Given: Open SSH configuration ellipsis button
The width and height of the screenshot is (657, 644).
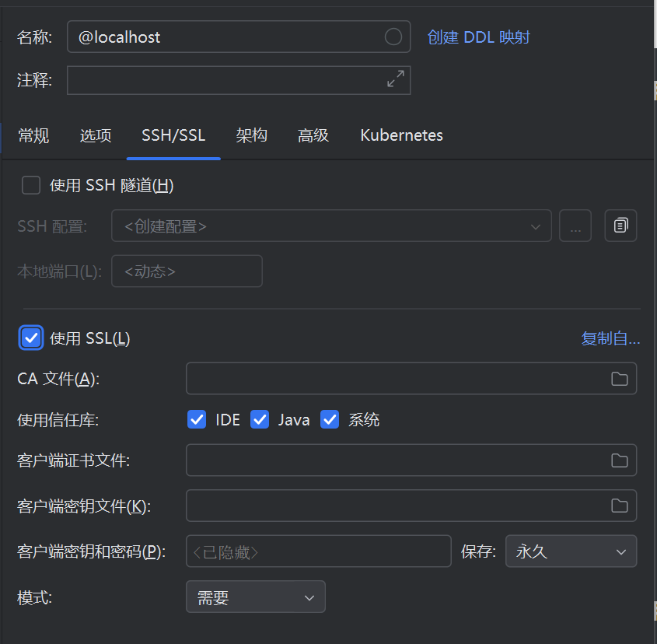Looking at the screenshot, I should tap(575, 226).
